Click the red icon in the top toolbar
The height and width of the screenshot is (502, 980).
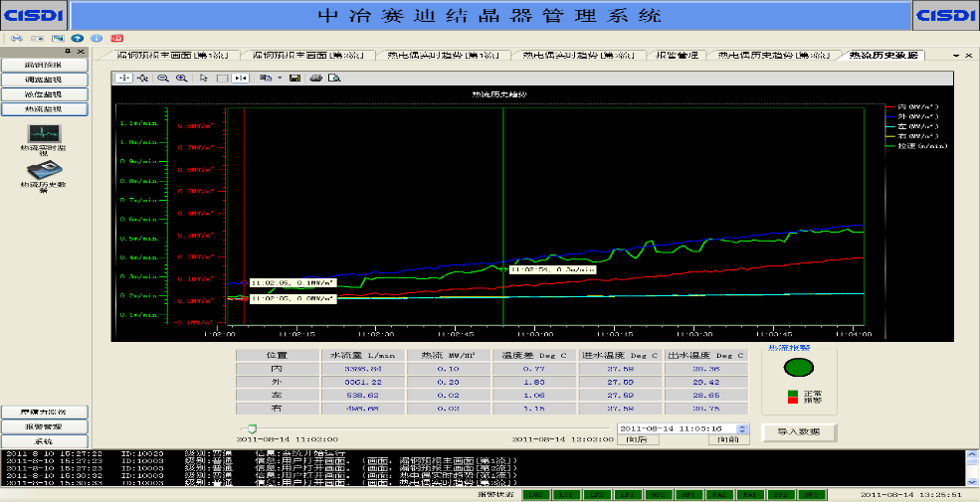[116, 38]
